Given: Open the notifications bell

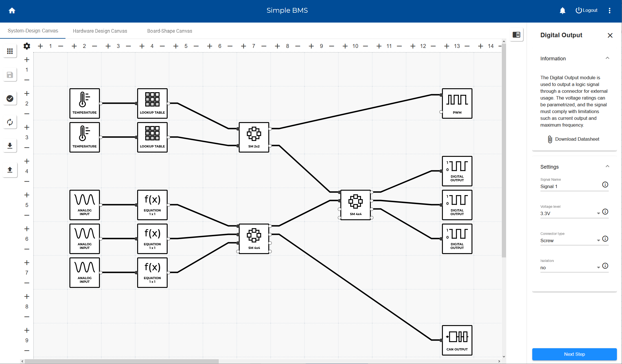Looking at the screenshot, I should [562, 10].
